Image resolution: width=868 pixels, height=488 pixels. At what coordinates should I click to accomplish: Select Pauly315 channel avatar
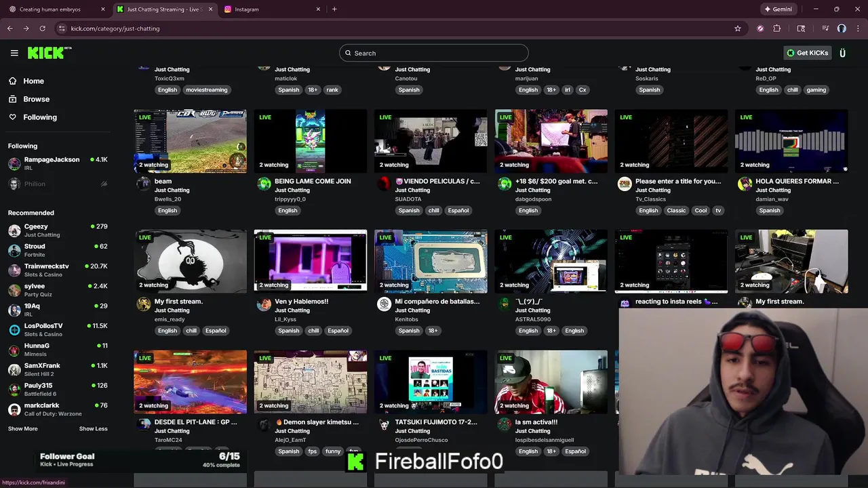click(14, 390)
